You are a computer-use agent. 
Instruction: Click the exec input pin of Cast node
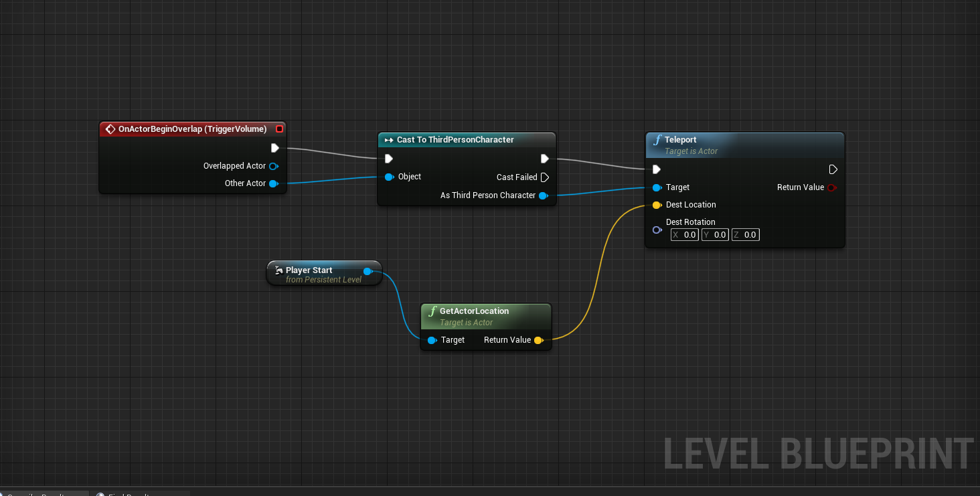(389, 159)
